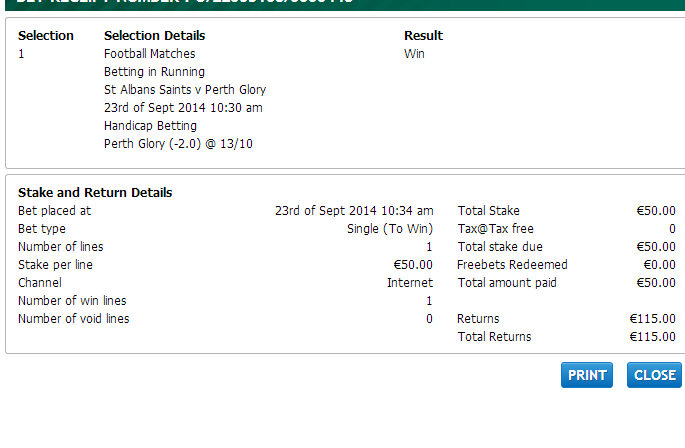
Task: Click the Stake and Return Details heading
Action: pos(95,193)
